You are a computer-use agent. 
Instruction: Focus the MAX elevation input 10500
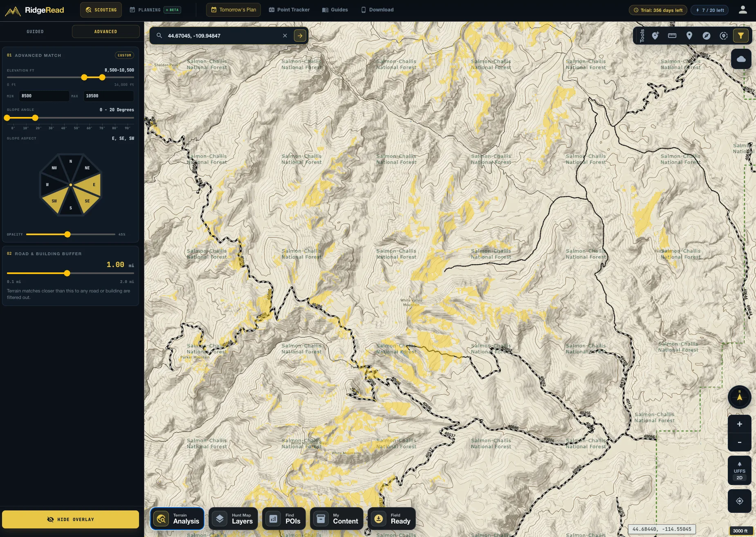(108, 96)
